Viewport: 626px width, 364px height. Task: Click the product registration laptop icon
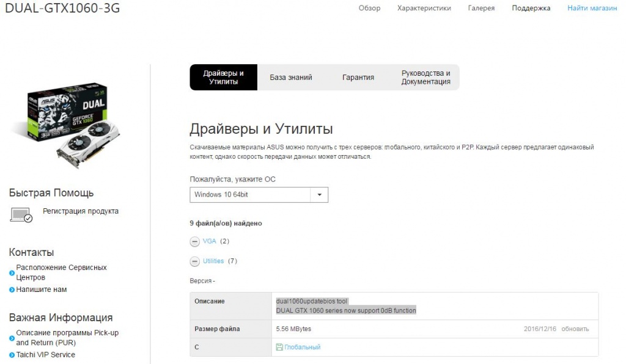[x=21, y=215]
